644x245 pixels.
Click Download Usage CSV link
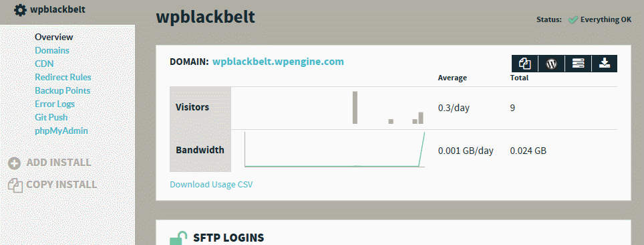click(x=211, y=185)
